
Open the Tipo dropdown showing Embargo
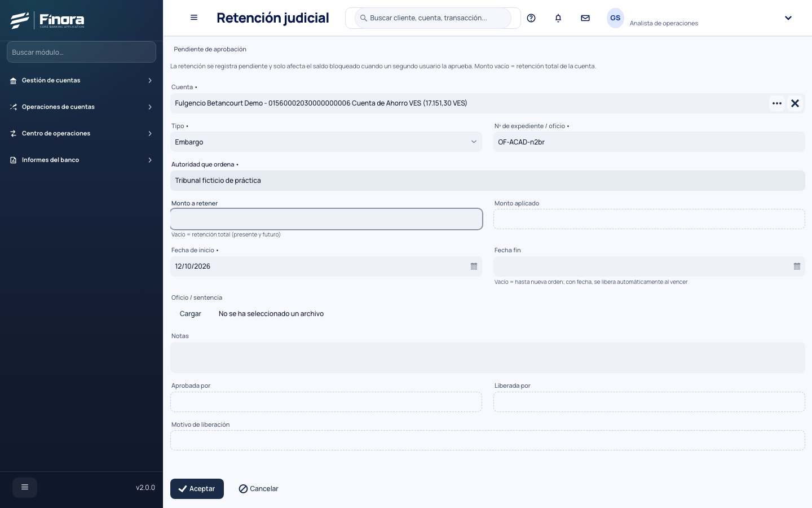pos(326,142)
